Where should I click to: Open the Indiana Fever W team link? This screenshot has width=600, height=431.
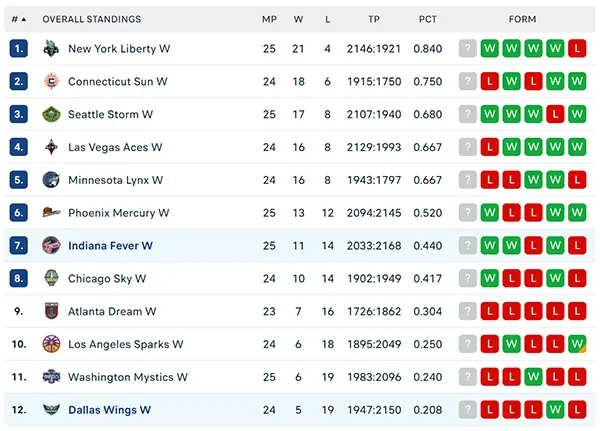(x=110, y=246)
